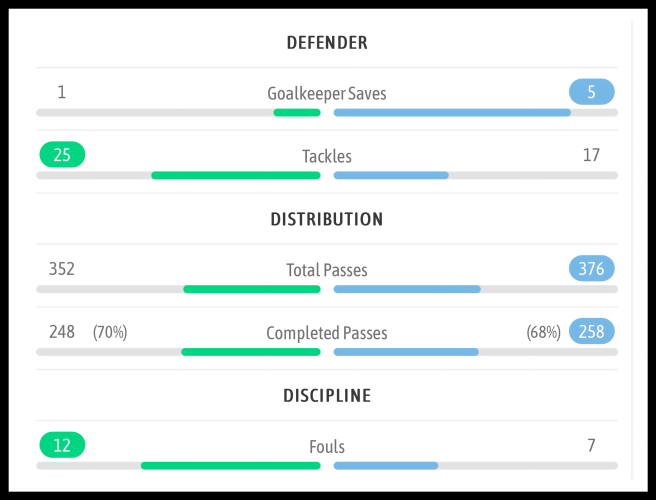Click the blue 258 completed passes badge
The image size is (656, 500).
coord(591,331)
